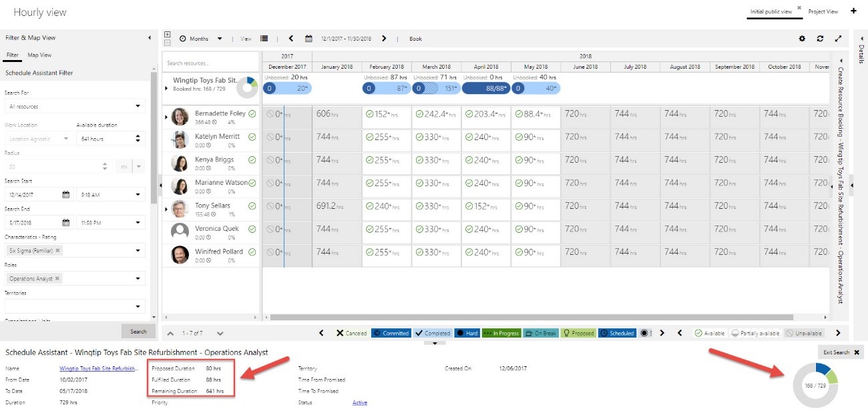Open the schedule board settings gear
The height and width of the screenshot is (417, 868).
click(802, 39)
